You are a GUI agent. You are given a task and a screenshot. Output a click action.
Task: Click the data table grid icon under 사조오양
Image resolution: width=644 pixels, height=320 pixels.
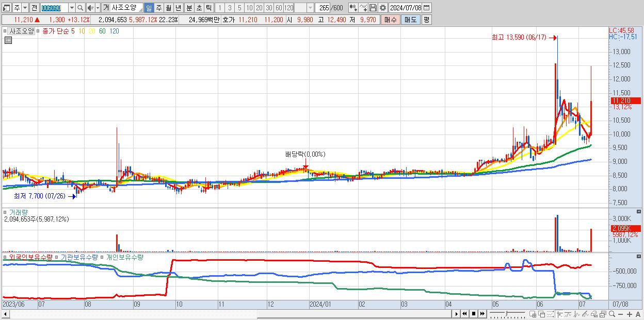tap(8, 40)
